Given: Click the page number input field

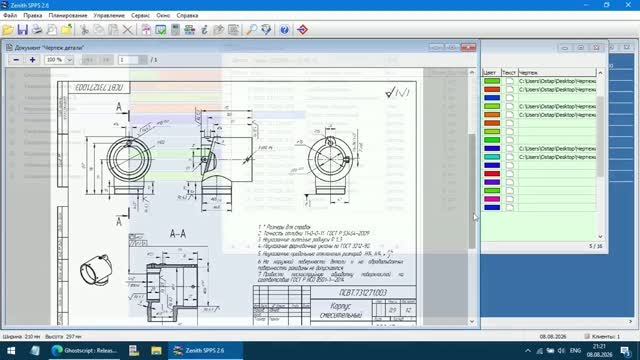Looking at the screenshot, I should pyautogui.click(x=129, y=60).
